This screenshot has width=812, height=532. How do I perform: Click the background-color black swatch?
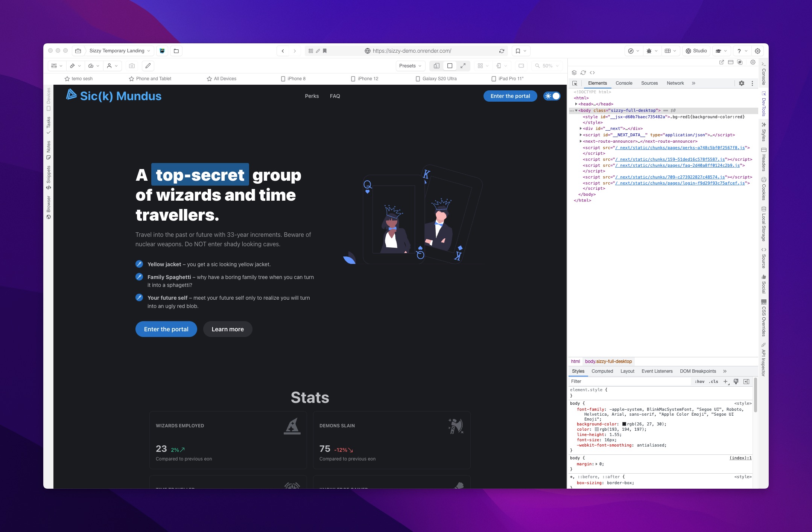pos(624,424)
